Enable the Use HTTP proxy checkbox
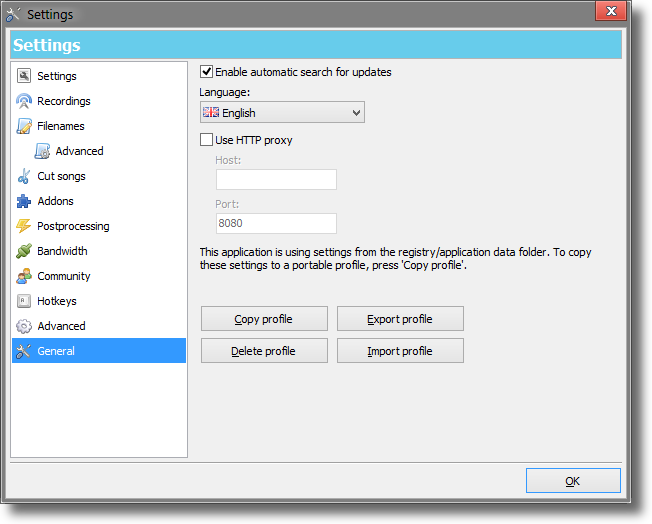Image resolution: width=652 pixels, height=524 pixels. 207,140
